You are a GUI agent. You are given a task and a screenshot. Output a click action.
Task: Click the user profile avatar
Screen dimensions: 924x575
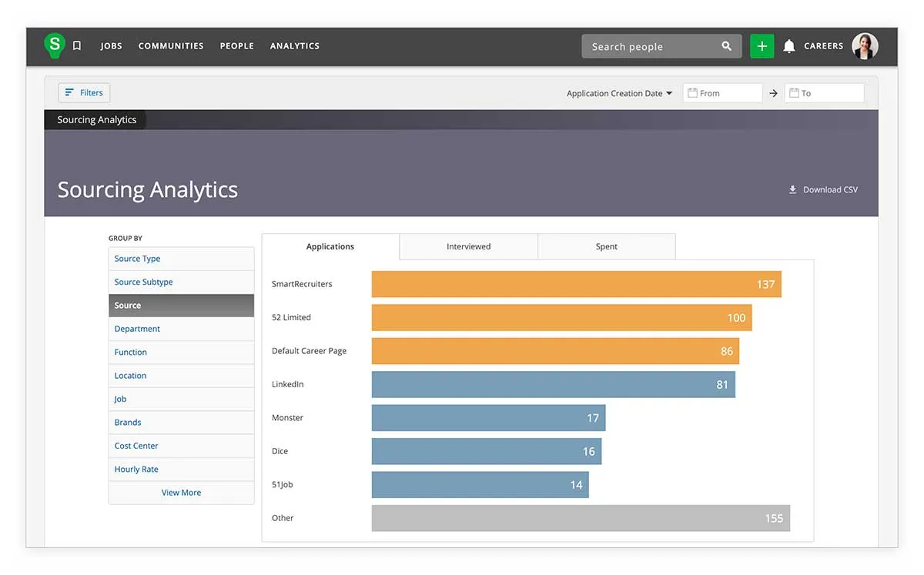865,45
